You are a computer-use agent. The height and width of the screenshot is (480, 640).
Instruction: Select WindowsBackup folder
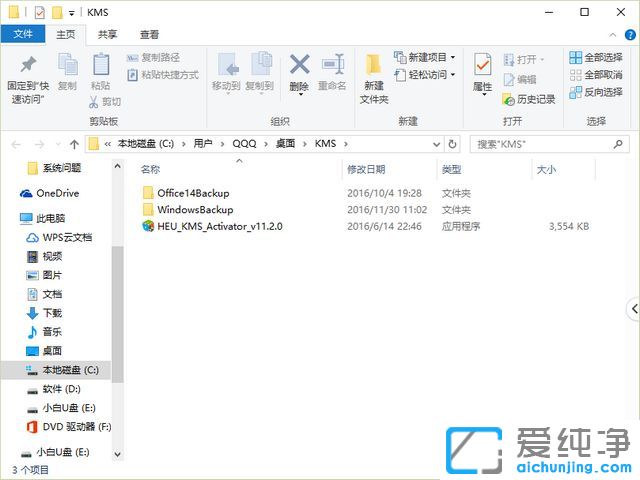188,210
